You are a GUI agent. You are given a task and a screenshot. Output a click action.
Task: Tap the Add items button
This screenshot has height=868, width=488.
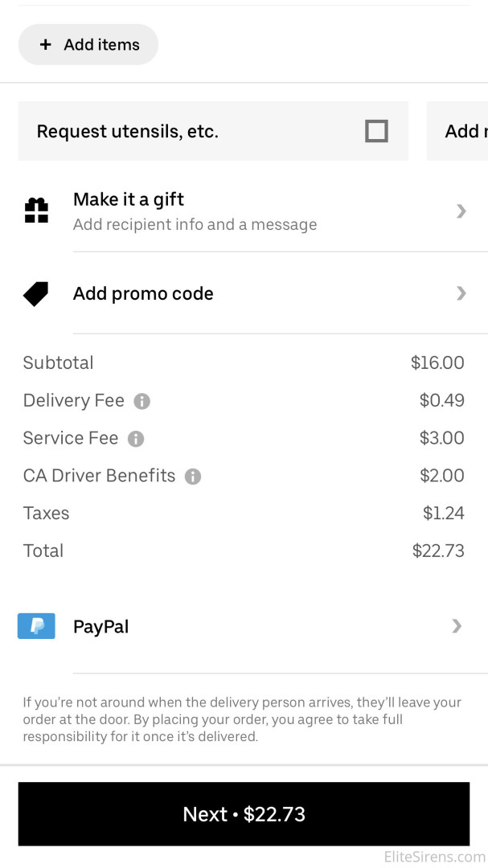[88, 45]
